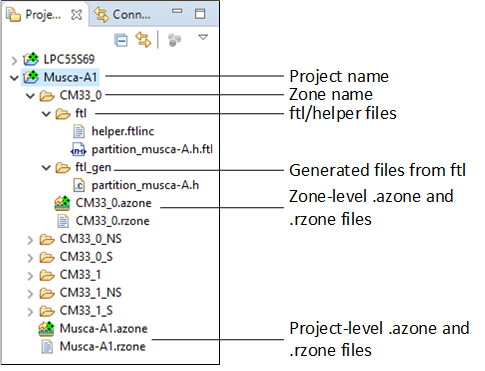This screenshot has height=371, width=485.
Task: Select the LPC55S69 project label
Action: point(69,59)
